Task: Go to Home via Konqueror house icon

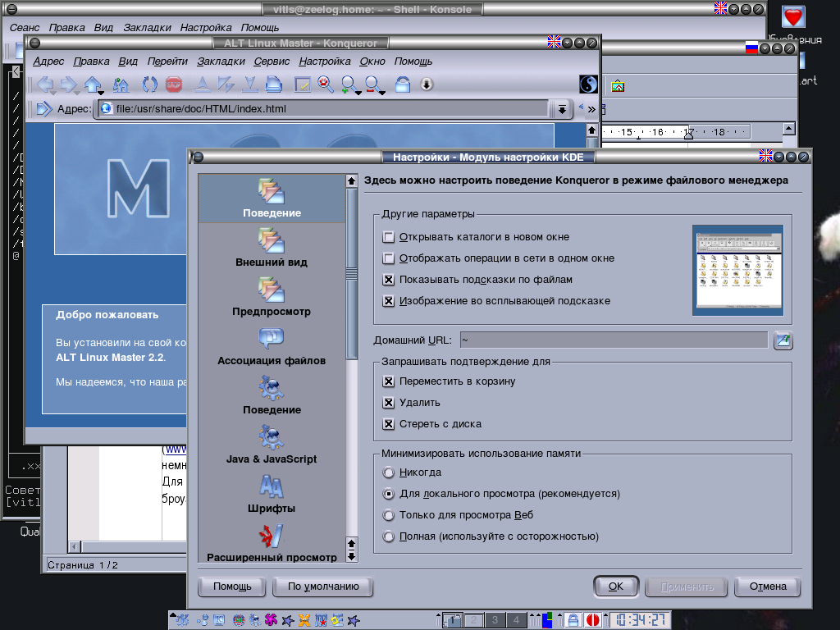Action: coord(121,84)
